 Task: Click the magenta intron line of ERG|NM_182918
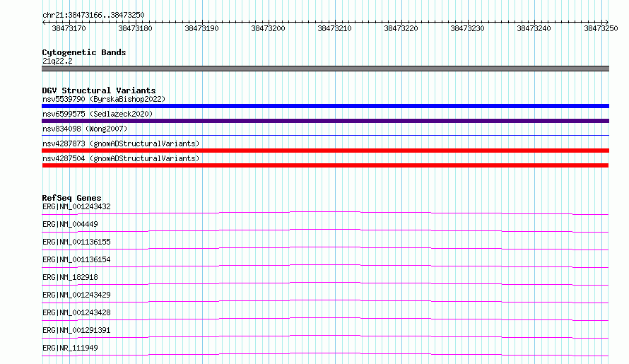(325, 283)
